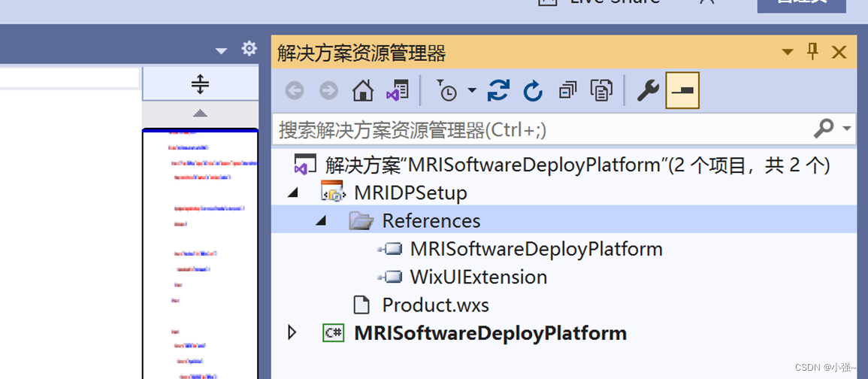
Task: Expand the MRISoftwareDeployPlatform C# project
Action: [x=292, y=333]
